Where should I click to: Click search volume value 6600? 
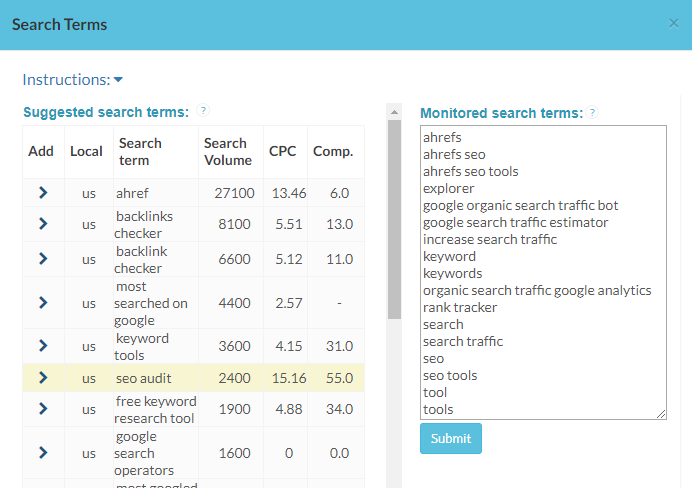(234, 259)
